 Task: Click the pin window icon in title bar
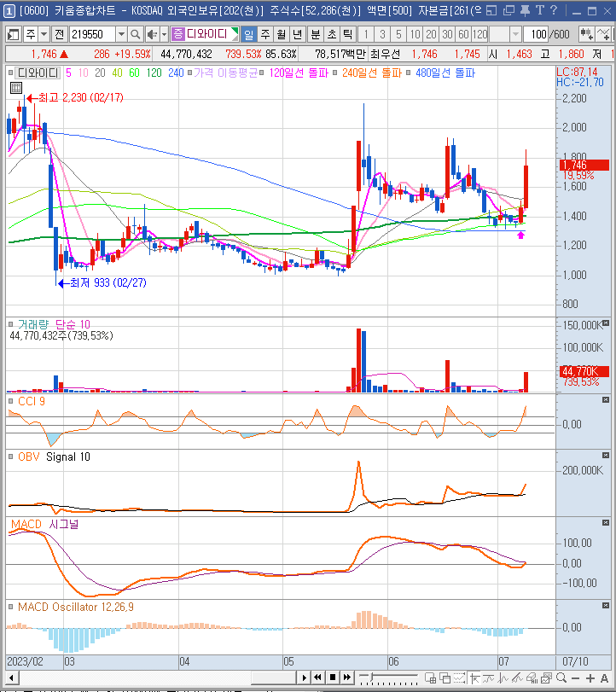[525, 10]
